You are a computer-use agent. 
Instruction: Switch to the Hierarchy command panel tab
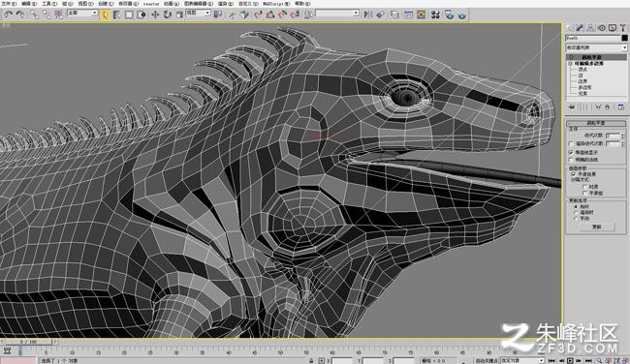click(x=590, y=28)
